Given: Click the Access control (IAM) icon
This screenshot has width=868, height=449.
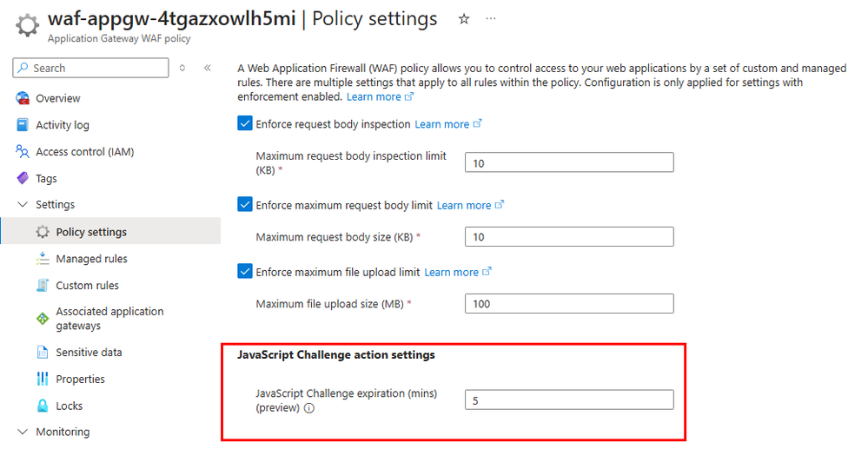Looking at the screenshot, I should (23, 152).
